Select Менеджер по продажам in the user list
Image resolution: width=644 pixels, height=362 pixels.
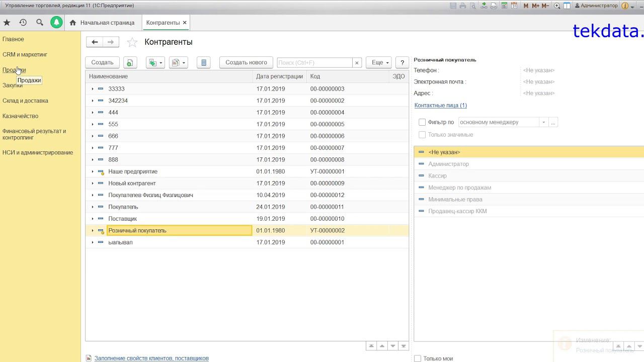coord(529,188)
